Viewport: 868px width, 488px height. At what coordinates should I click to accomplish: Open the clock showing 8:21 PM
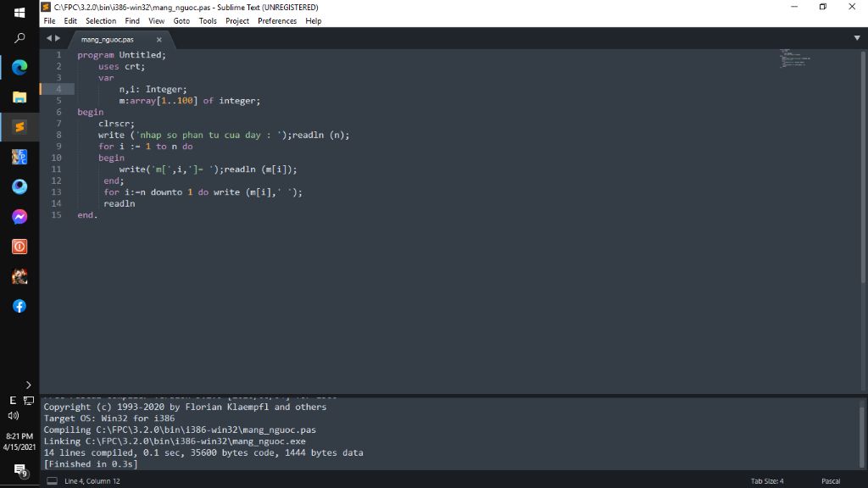coord(19,441)
